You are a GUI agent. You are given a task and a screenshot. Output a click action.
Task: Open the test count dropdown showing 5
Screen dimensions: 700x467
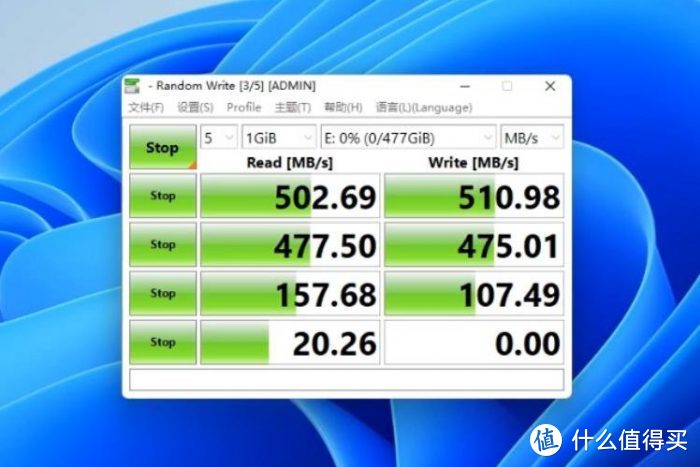pos(219,138)
